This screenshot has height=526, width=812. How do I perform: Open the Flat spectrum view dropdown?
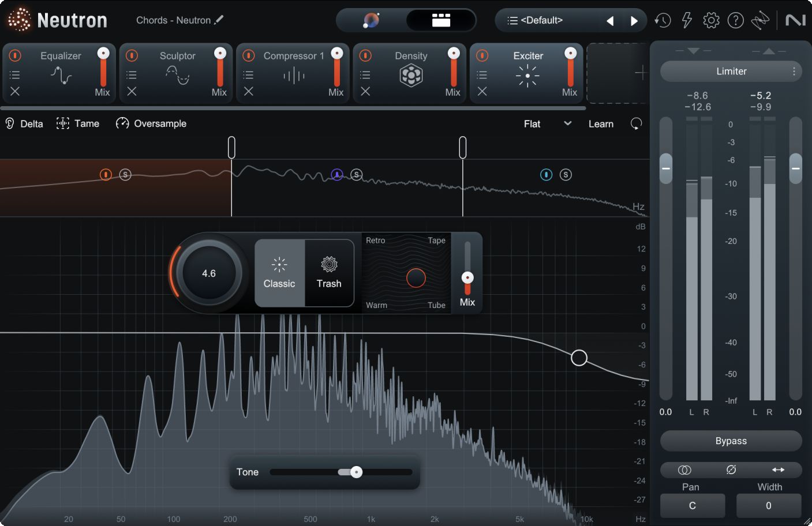[x=547, y=123]
